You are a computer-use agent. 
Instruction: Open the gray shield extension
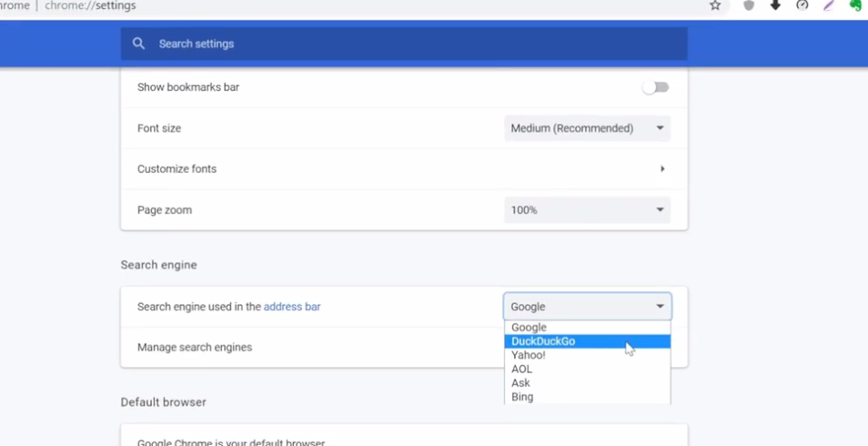point(749,5)
